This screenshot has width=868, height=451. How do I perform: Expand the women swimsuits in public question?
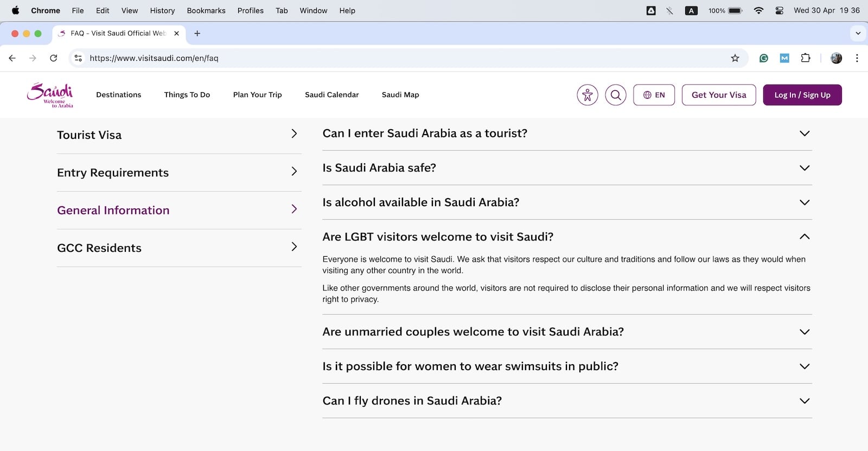click(x=567, y=366)
